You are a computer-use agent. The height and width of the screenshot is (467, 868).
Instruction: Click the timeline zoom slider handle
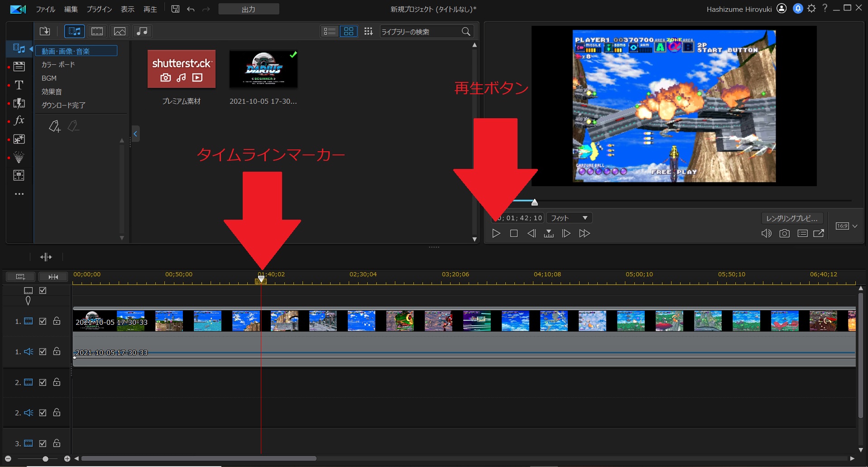[x=45, y=459]
